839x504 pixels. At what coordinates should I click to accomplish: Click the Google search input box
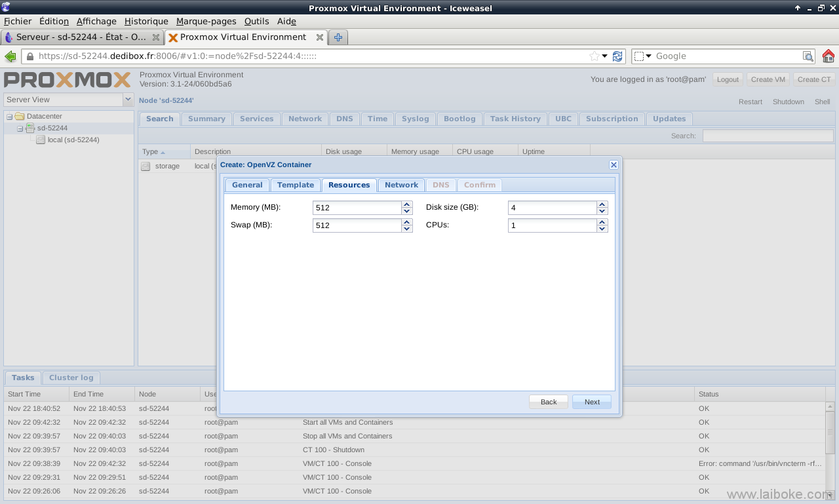[728, 56]
